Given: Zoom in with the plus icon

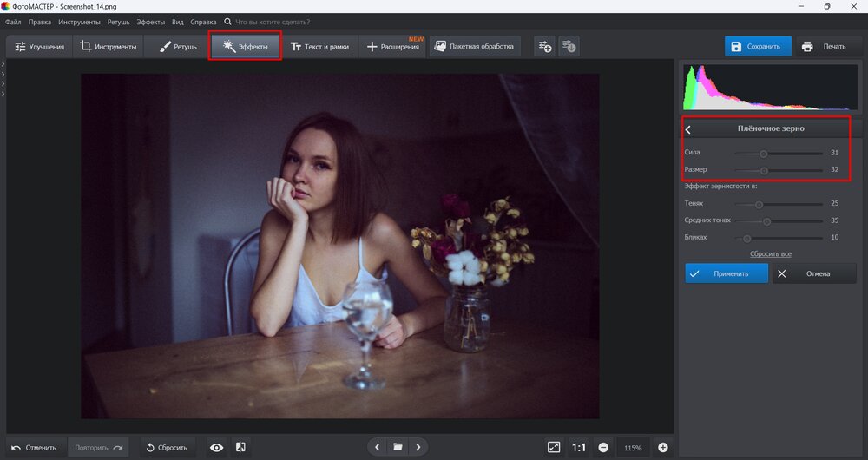Looking at the screenshot, I should (663, 447).
